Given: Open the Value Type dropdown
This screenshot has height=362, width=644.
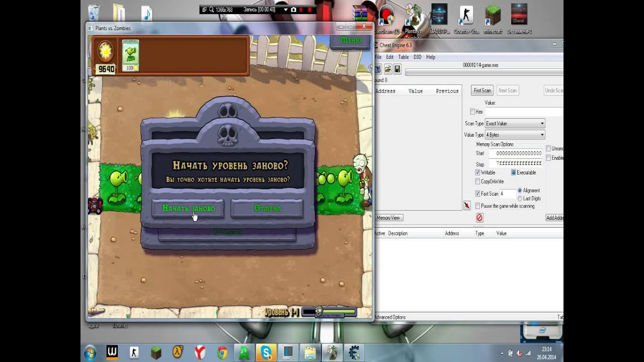Looking at the screenshot, I should point(515,135).
